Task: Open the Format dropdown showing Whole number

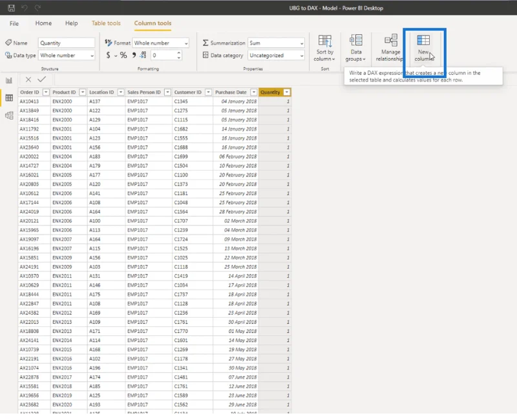Action: tap(160, 43)
